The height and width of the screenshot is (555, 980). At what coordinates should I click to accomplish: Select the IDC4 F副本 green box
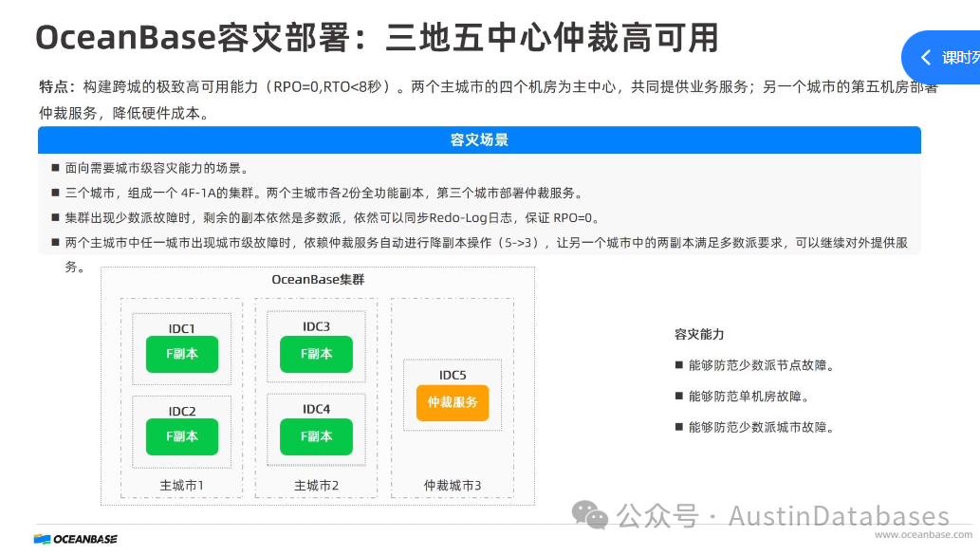click(316, 436)
